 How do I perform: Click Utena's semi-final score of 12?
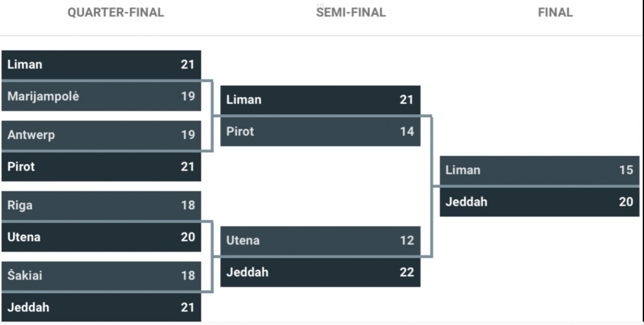407,240
